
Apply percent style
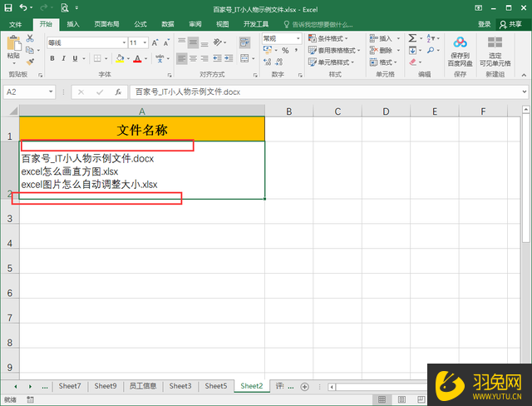(285, 50)
